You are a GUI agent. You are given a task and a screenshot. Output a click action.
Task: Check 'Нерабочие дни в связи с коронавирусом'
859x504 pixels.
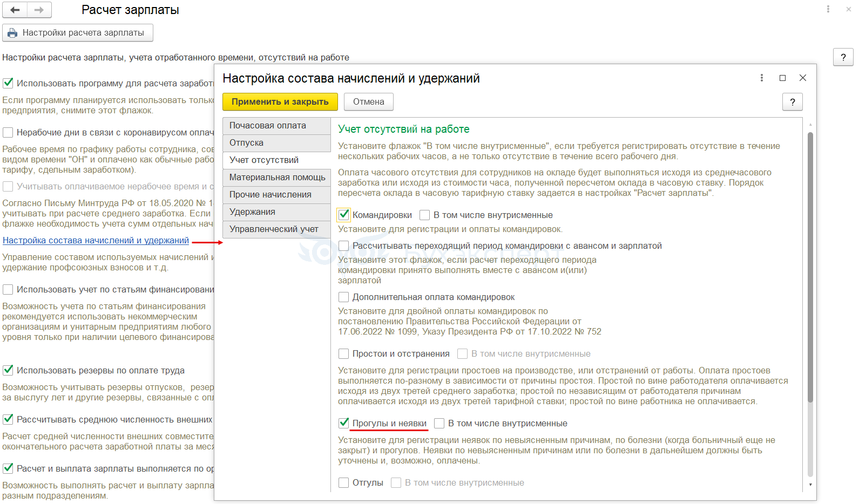tap(8, 133)
